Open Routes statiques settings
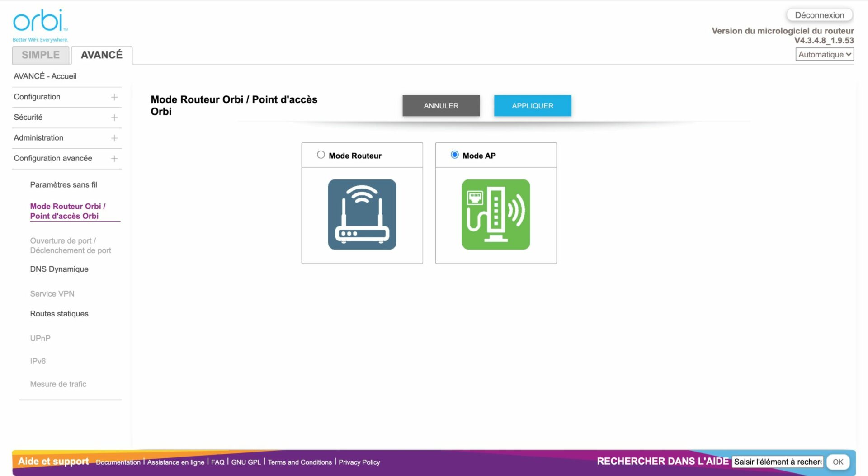Image resolution: width=868 pixels, height=476 pixels. tap(59, 314)
